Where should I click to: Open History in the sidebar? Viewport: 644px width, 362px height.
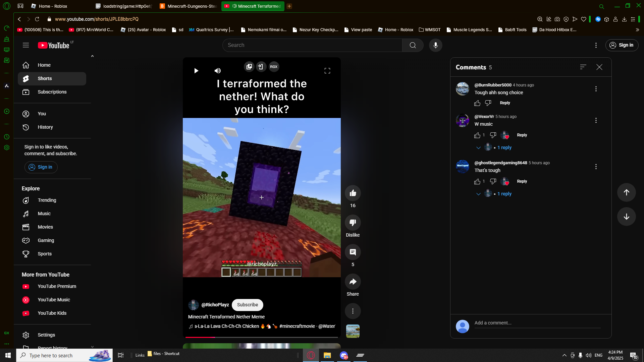tap(52, 127)
